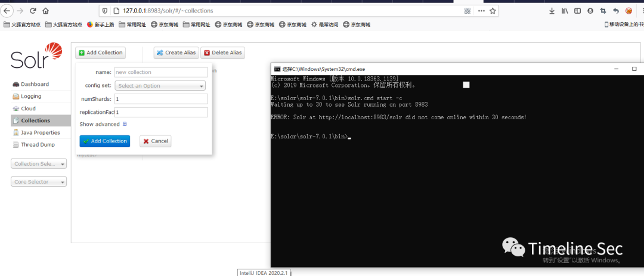Expand the Core Selector dropdown
Image resolution: width=644 pixels, height=276 pixels.
[x=39, y=182]
